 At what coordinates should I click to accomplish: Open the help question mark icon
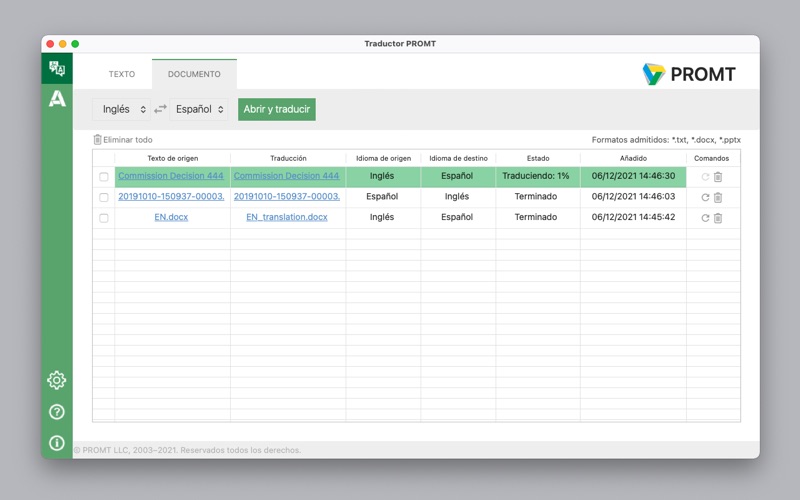57,412
